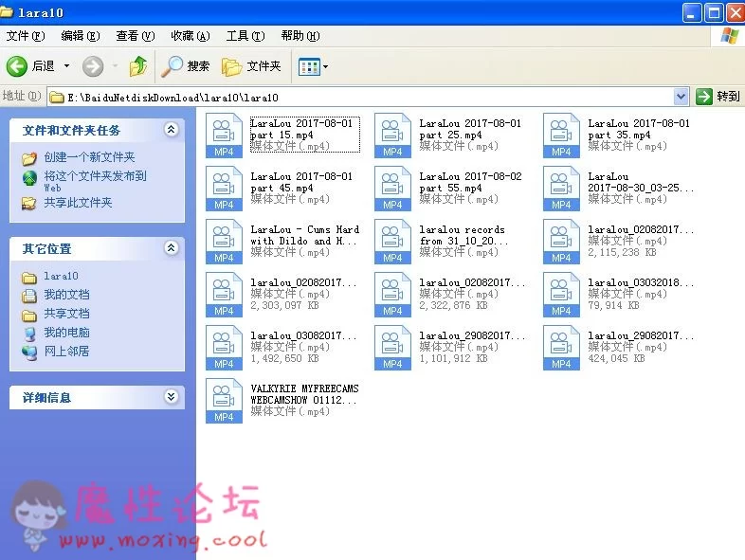This screenshot has height=560, width=745.
Task: Select MP4 icon for laralou_03082017 file
Action: point(224,348)
